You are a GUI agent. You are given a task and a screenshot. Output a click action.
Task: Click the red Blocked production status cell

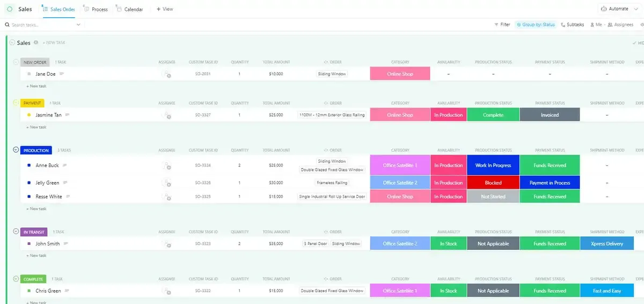(x=493, y=183)
